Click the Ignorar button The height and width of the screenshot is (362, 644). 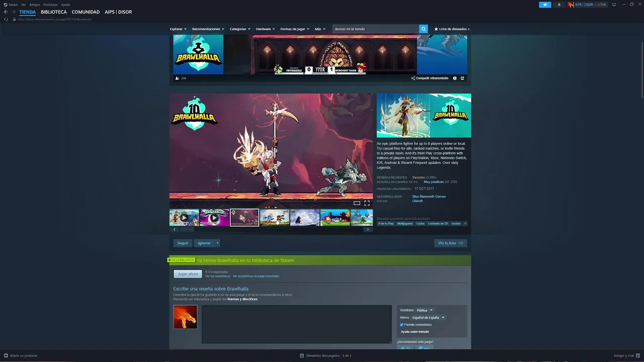(204, 243)
